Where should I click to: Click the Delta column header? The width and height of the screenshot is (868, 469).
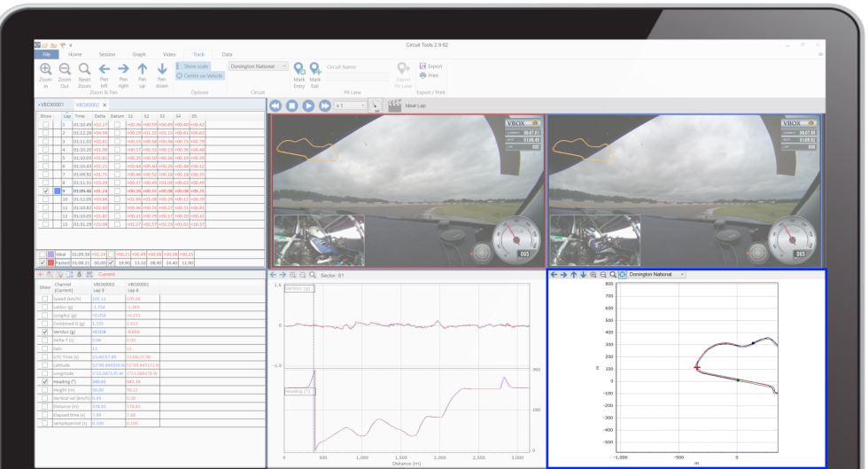coord(99,116)
